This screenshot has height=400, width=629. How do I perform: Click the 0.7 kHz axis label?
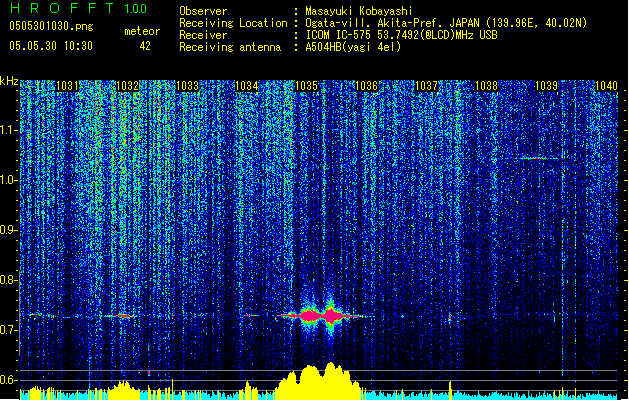pos(9,330)
